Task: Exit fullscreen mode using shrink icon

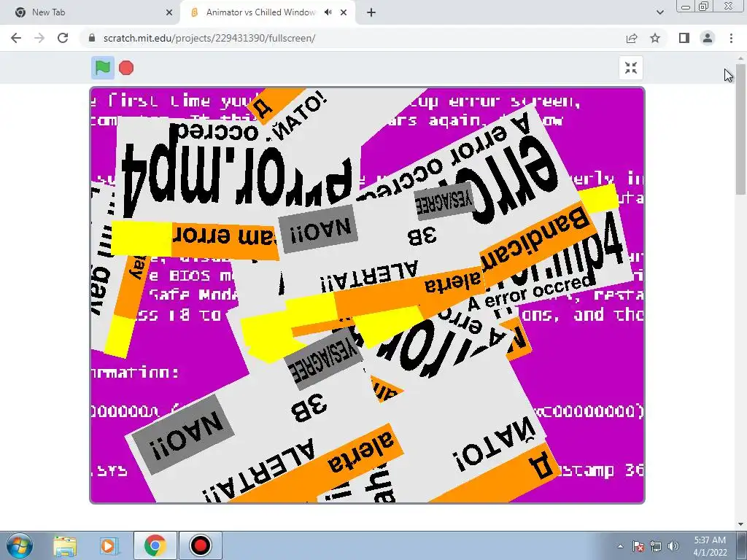Action: coord(631,68)
